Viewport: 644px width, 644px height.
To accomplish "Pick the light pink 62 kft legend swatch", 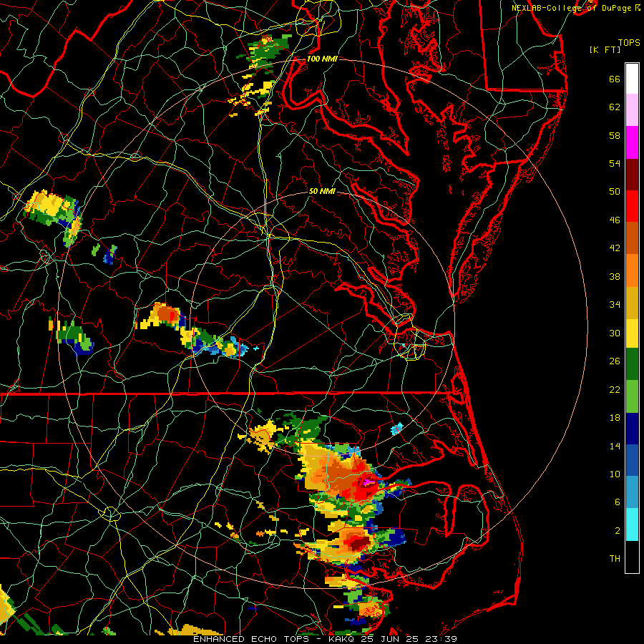I will pyautogui.click(x=632, y=110).
